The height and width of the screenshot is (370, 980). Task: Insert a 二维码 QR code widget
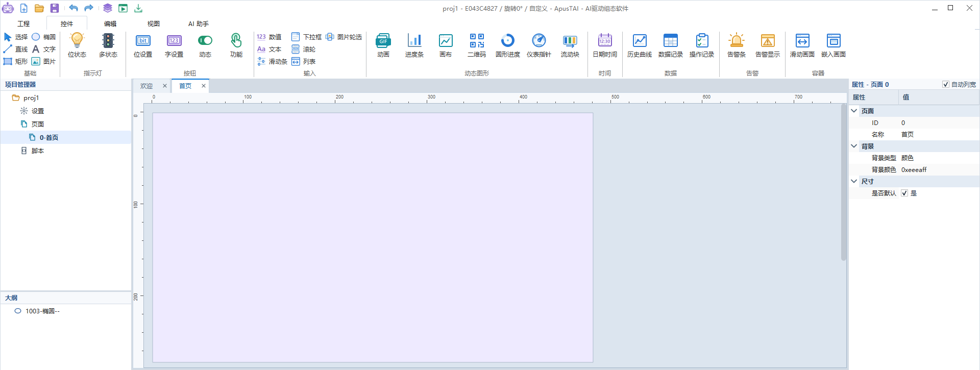coord(477,45)
